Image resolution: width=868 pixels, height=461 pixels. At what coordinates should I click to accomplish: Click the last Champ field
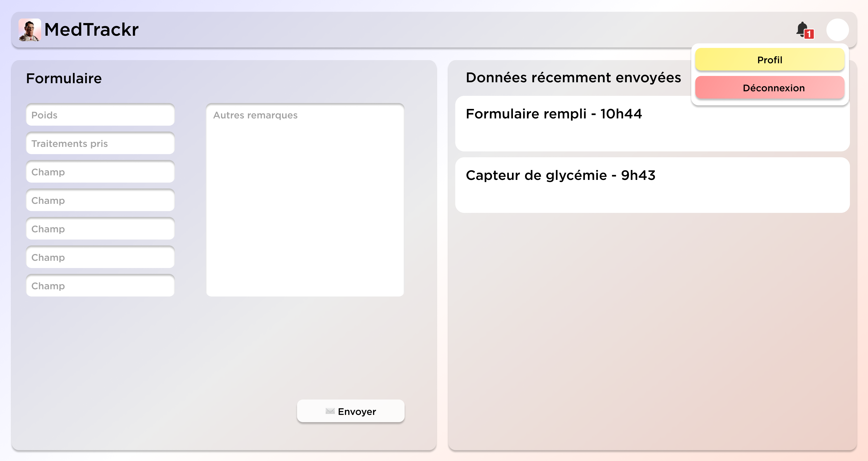(100, 286)
